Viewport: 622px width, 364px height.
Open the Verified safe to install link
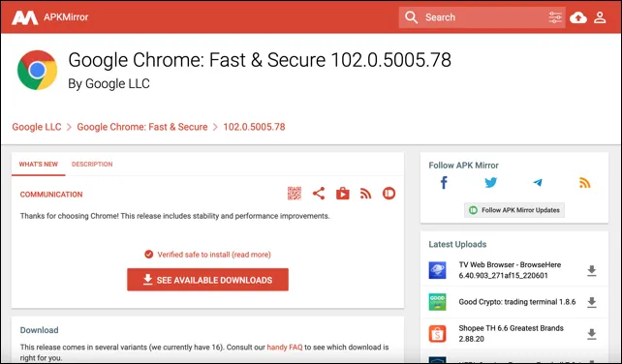[214, 255]
